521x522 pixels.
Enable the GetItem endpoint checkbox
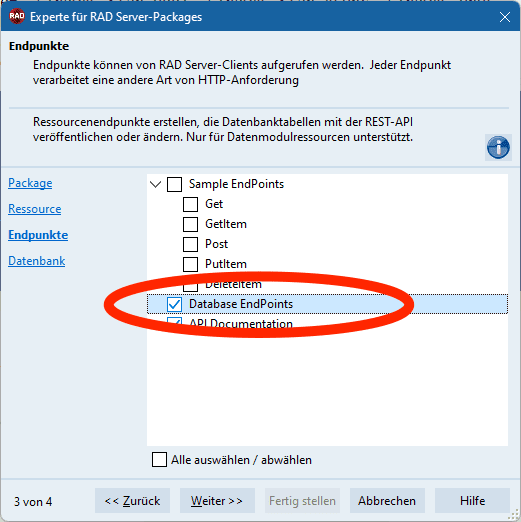point(190,224)
